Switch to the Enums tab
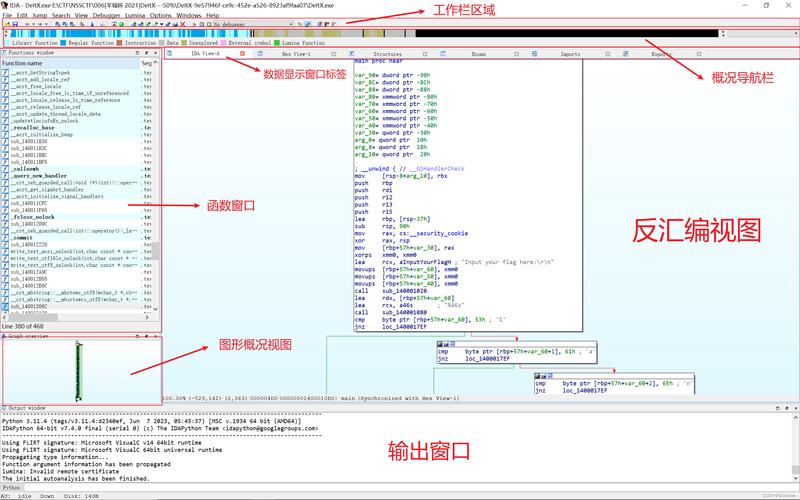 click(x=479, y=54)
